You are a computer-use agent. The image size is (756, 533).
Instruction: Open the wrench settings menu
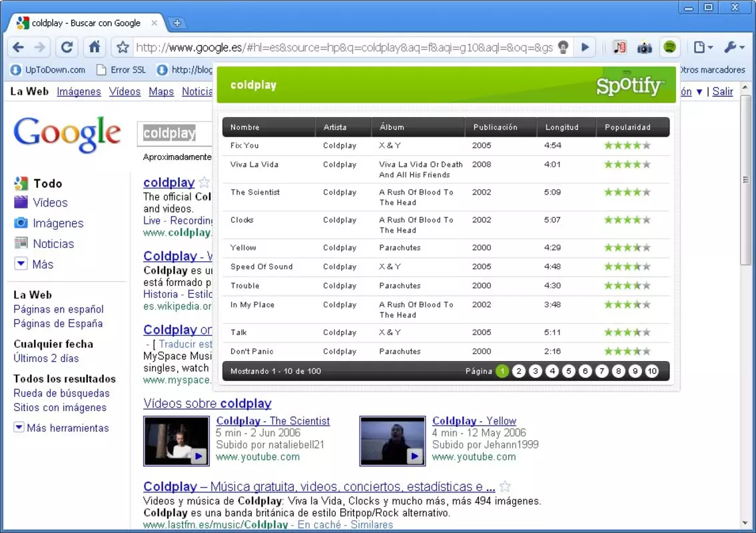coord(734,47)
